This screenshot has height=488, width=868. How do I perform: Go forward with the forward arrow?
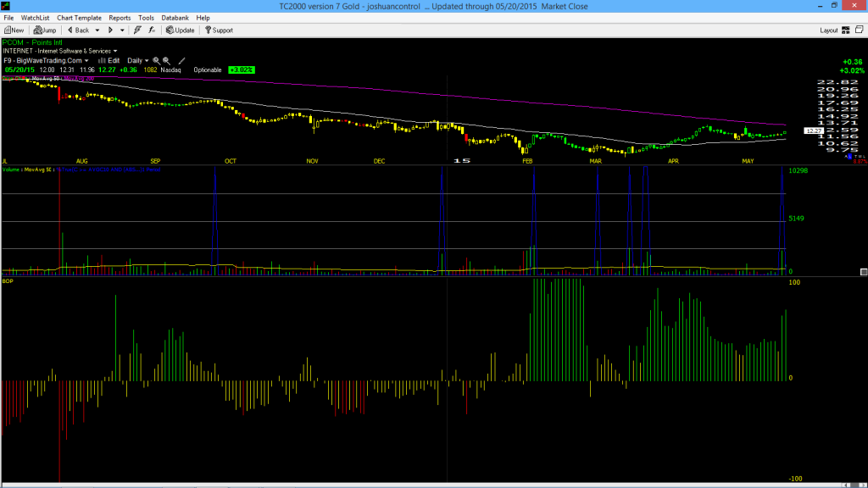pos(110,30)
